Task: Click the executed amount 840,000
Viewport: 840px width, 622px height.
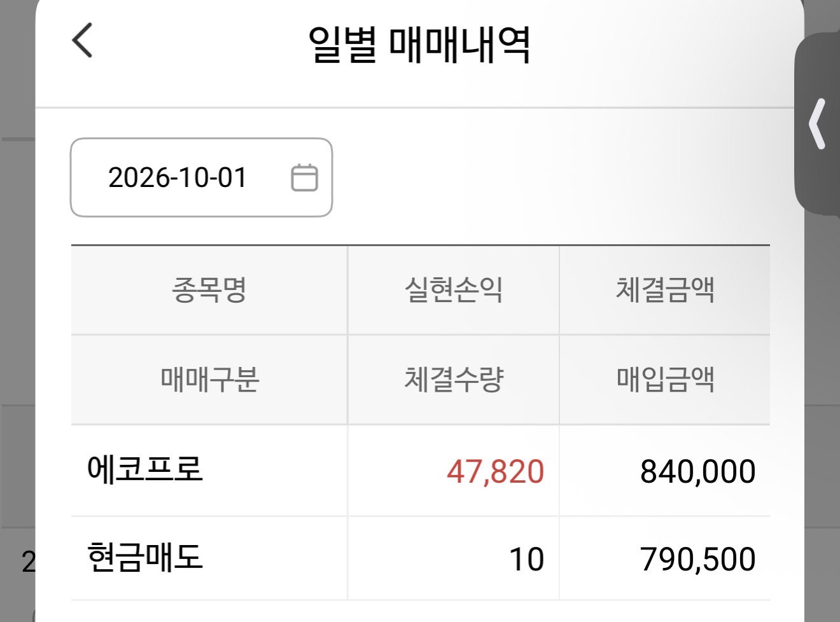Action: pos(698,472)
